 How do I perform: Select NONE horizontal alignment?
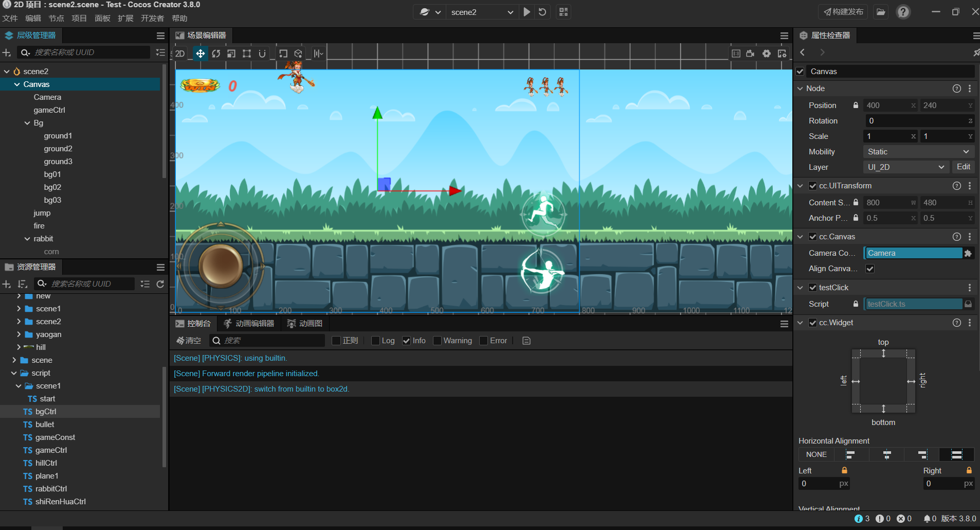pyautogui.click(x=816, y=455)
